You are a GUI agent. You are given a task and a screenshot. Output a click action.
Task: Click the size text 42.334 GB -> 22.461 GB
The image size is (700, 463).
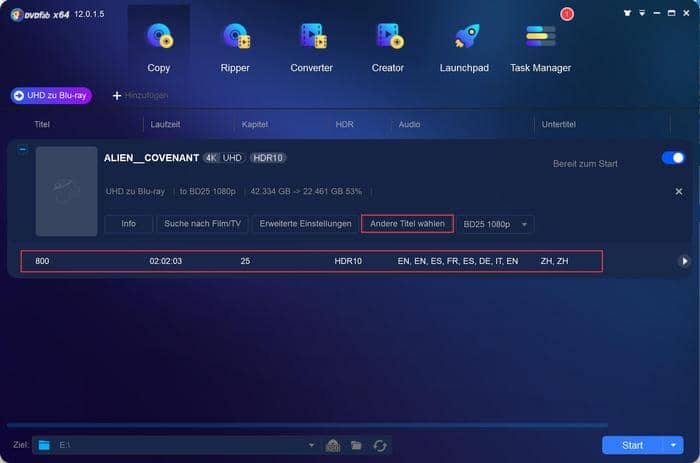(x=306, y=192)
